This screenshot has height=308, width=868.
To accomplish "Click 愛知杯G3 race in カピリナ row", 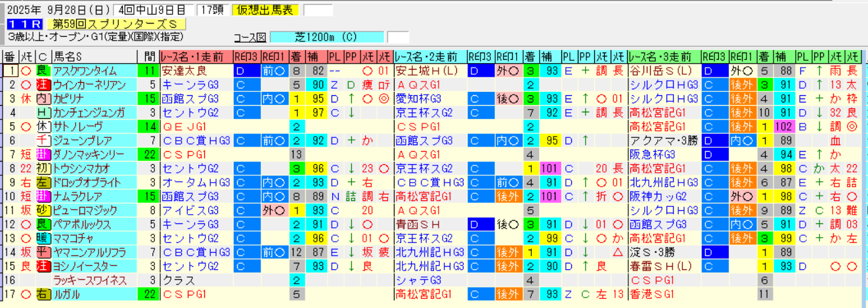I will pos(418,99).
